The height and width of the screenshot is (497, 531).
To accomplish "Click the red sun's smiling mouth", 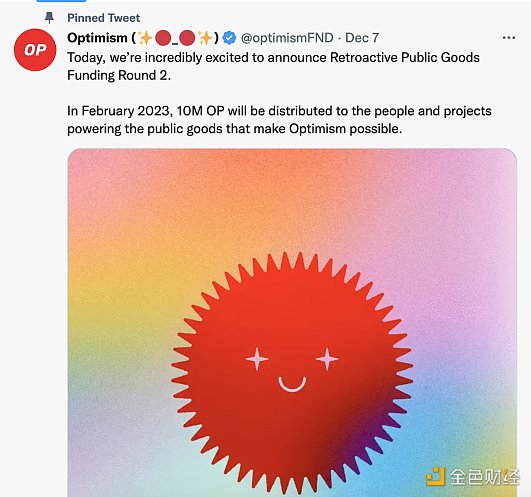I will [292, 384].
